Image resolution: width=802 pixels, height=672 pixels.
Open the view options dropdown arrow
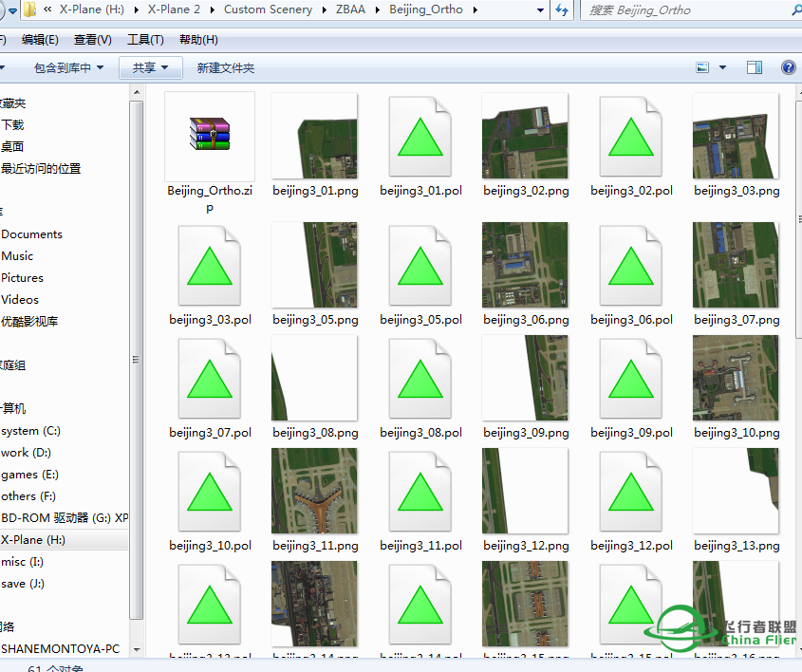click(722, 67)
